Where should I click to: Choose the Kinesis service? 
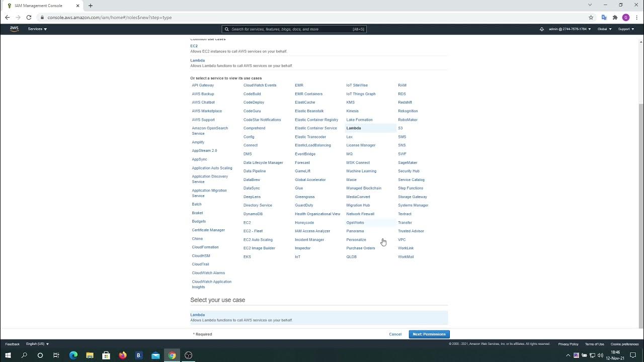[352, 111]
